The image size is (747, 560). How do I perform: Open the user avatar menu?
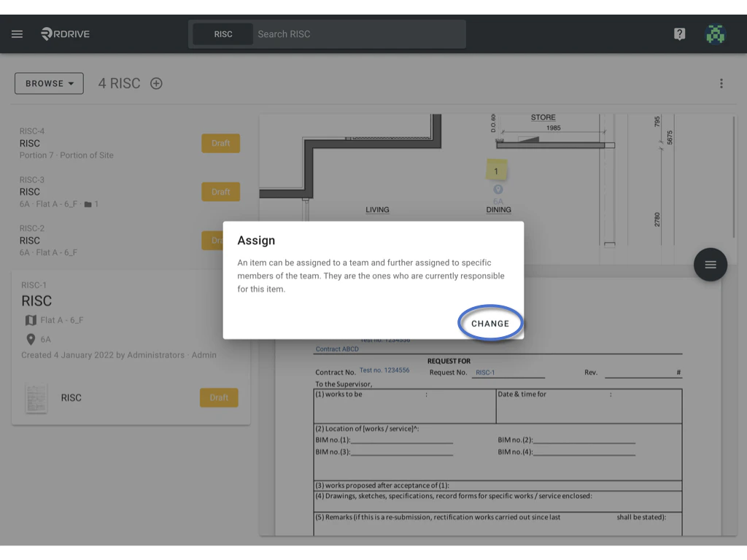click(x=716, y=34)
